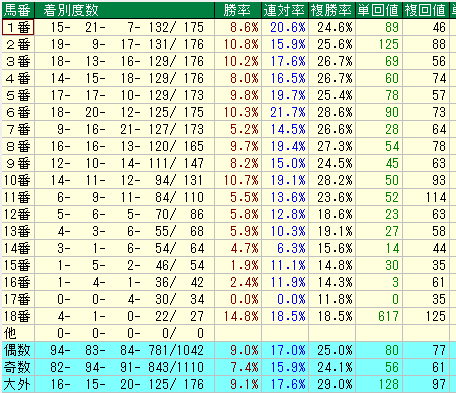
Task: Select the 10番 row label
Action: coord(18,180)
